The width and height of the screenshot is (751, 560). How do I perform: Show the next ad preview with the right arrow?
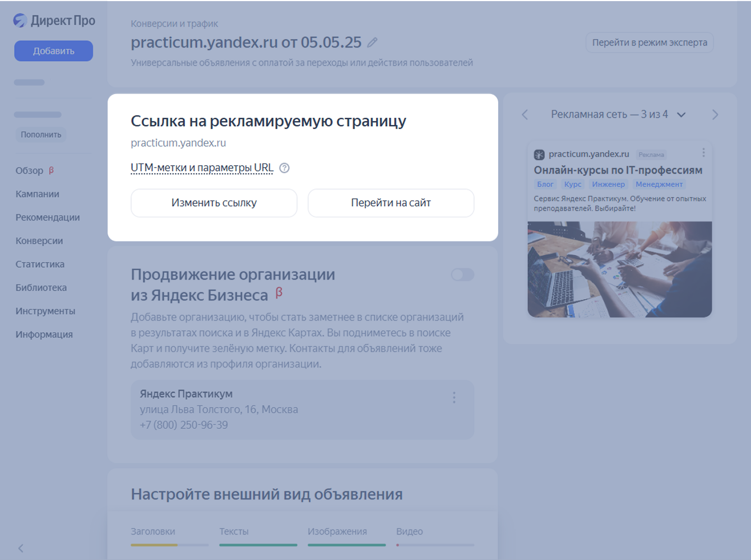click(x=715, y=115)
